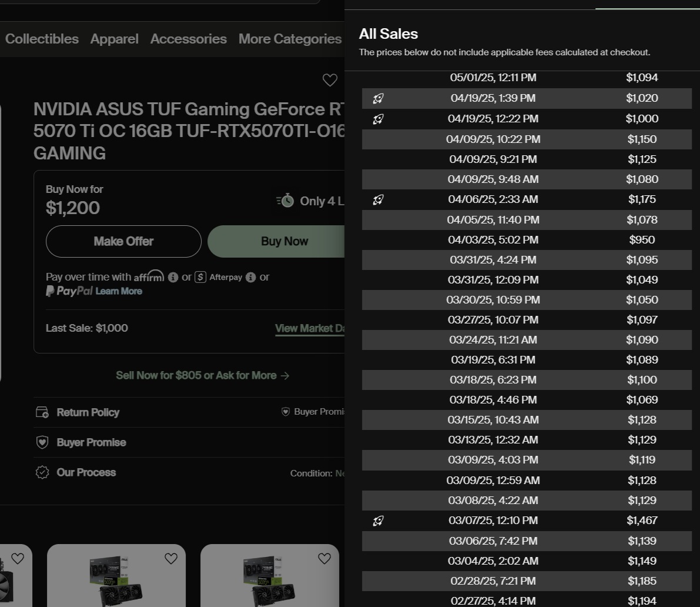The image size is (700, 607).
Task: Click the $1,000 price on 04/19/25 sale
Action: [x=642, y=119]
